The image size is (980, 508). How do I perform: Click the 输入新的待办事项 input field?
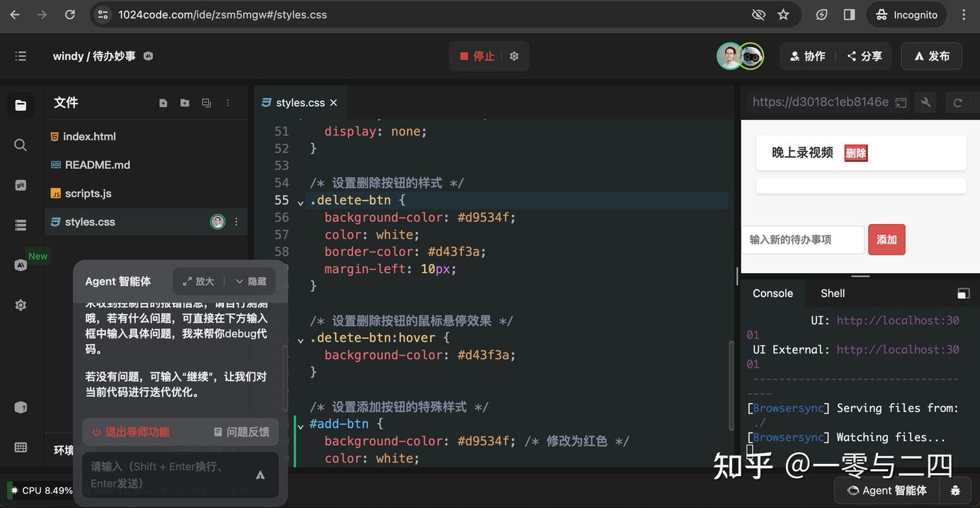(x=803, y=240)
